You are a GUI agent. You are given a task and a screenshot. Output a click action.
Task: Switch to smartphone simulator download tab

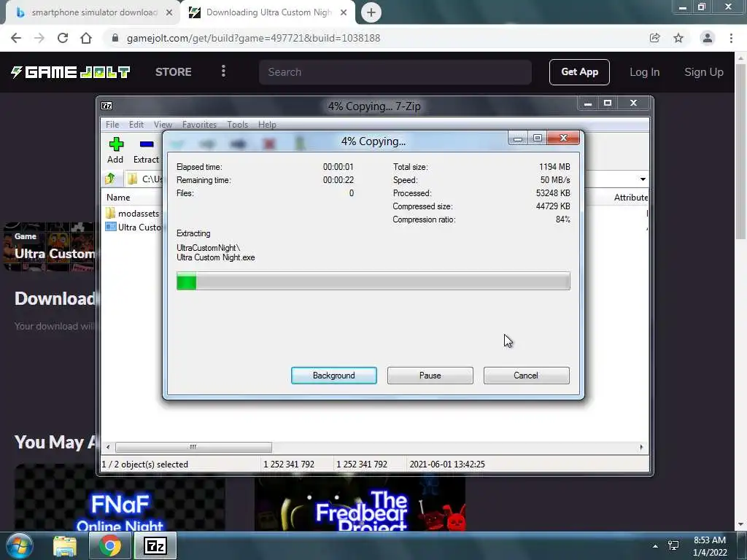[x=93, y=12]
